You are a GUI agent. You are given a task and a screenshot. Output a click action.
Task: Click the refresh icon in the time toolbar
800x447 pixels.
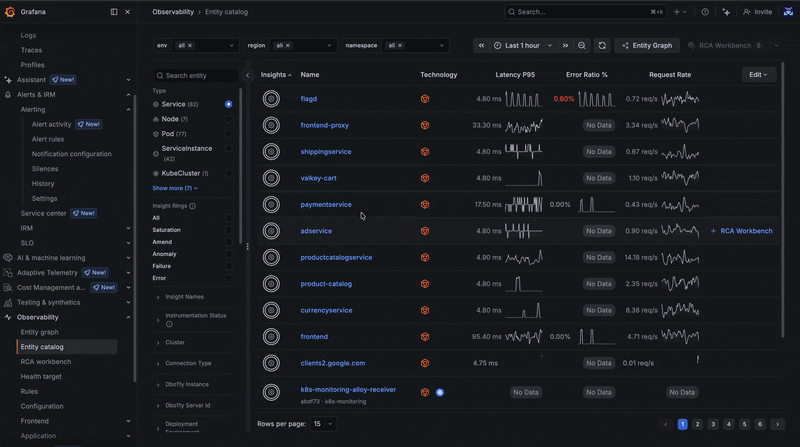pyautogui.click(x=602, y=45)
